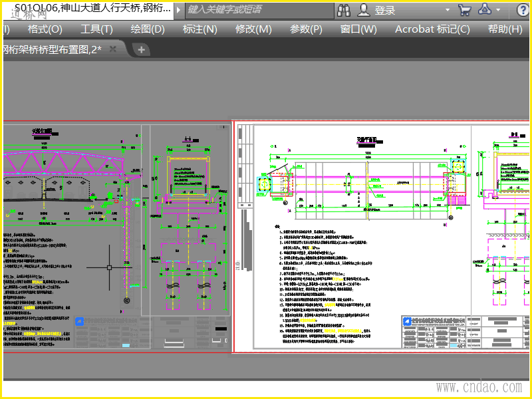Open the 工具(T) menu
The height and width of the screenshot is (399, 532).
pyautogui.click(x=96, y=29)
